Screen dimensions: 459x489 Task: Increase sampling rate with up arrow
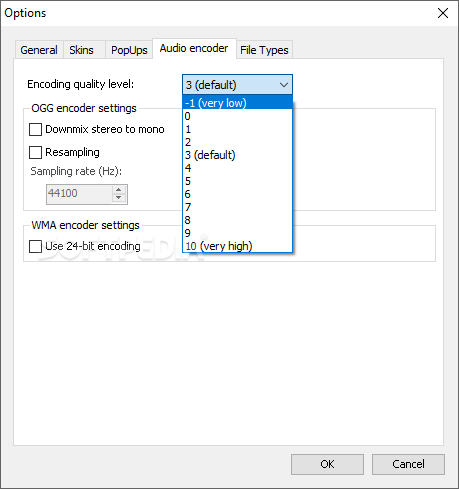pyautogui.click(x=119, y=190)
